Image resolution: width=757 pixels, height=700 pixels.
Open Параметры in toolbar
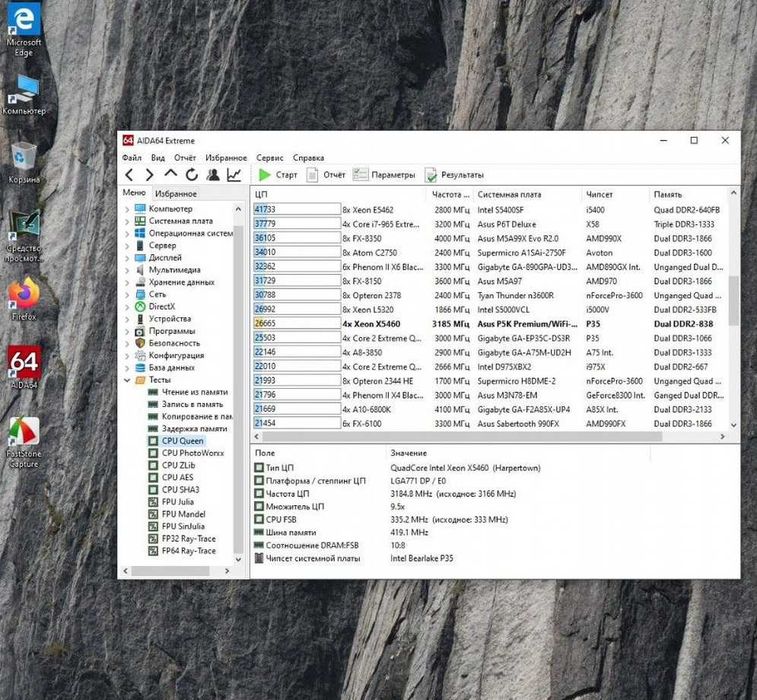pyautogui.click(x=384, y=175)
